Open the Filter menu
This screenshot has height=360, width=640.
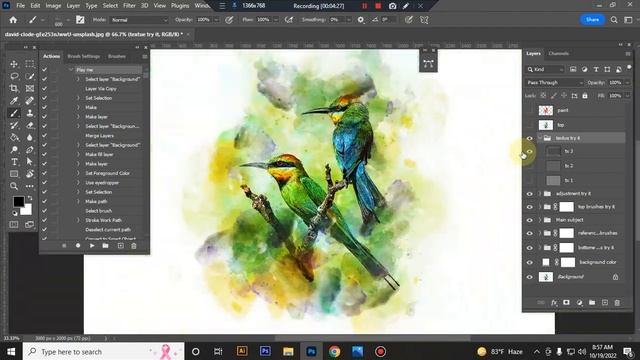[x=129, y=6]
